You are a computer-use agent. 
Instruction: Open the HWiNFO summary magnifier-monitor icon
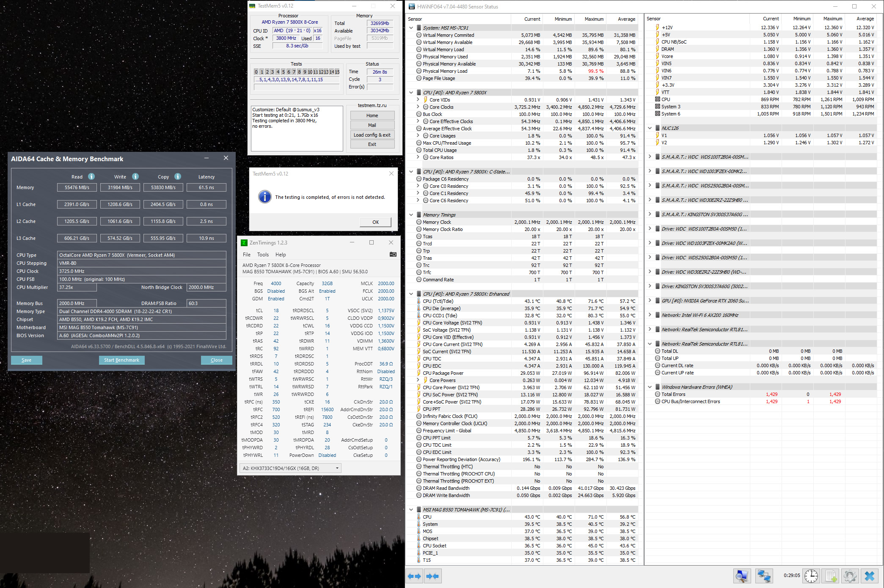tap(742, 576)
